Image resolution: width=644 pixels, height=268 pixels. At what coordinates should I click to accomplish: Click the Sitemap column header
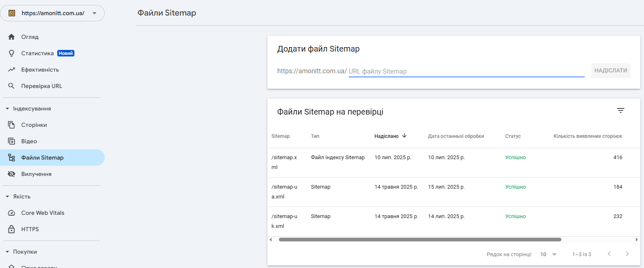click(x=280, y=136)
